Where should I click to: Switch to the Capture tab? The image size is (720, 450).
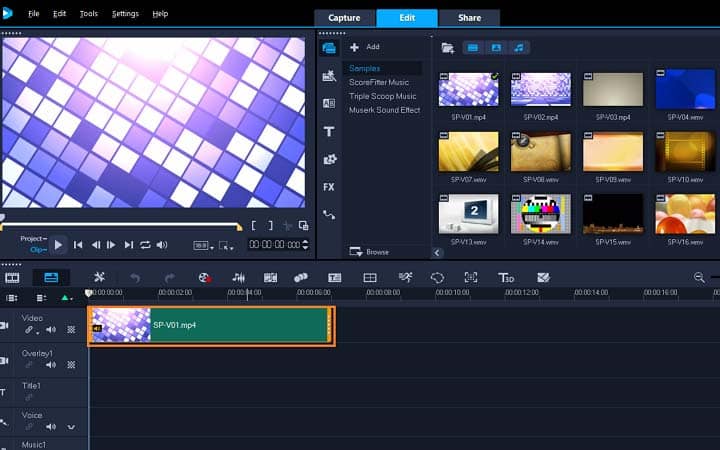(x=344, y=18)
